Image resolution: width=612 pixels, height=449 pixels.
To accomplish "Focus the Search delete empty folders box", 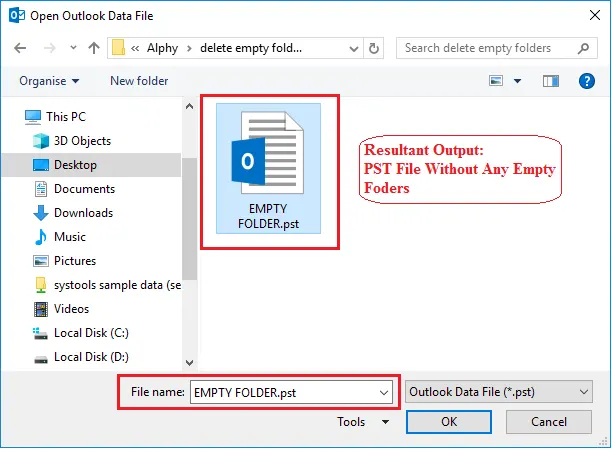I will point(496,48).
